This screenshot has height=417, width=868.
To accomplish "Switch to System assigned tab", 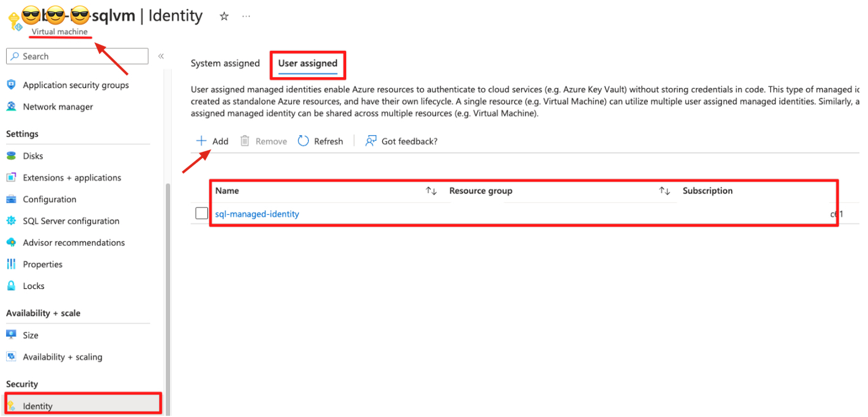I will (x=225, y=63).
